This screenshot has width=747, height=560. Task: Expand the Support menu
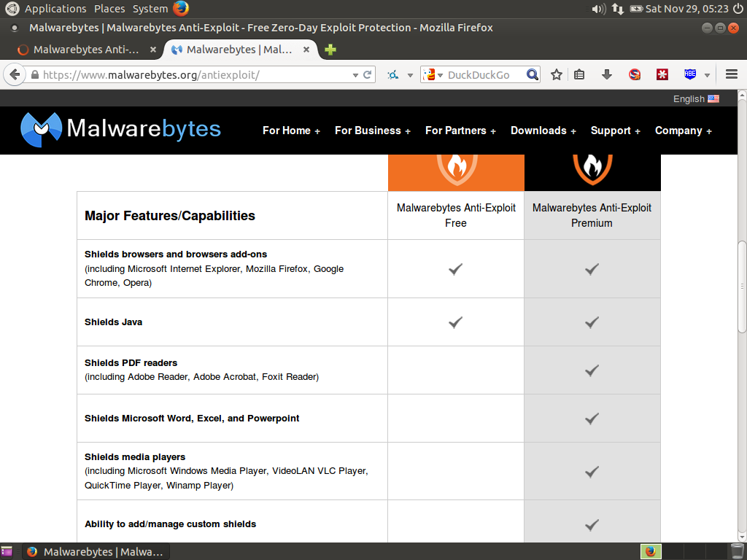click(x=616, y=131)
